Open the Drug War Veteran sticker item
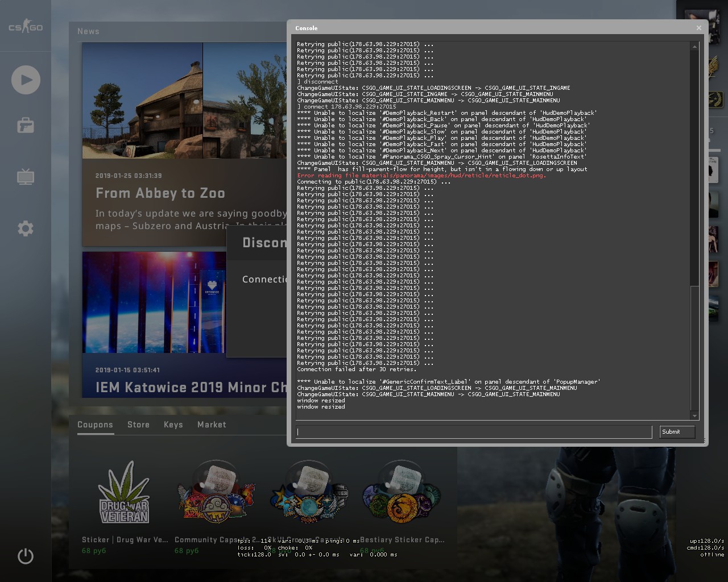Viewport: 728px width, 582px height. point(124,493)
